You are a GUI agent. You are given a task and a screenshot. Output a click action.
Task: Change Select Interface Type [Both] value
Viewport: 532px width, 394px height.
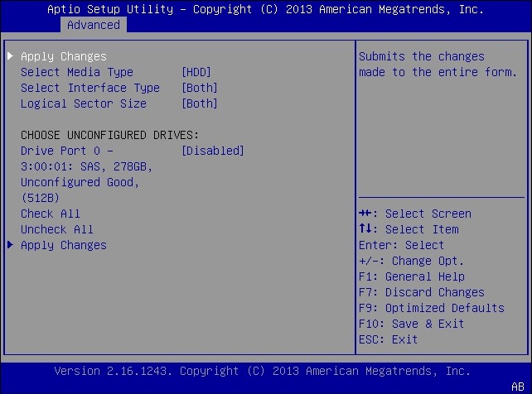tap(200, 88)
